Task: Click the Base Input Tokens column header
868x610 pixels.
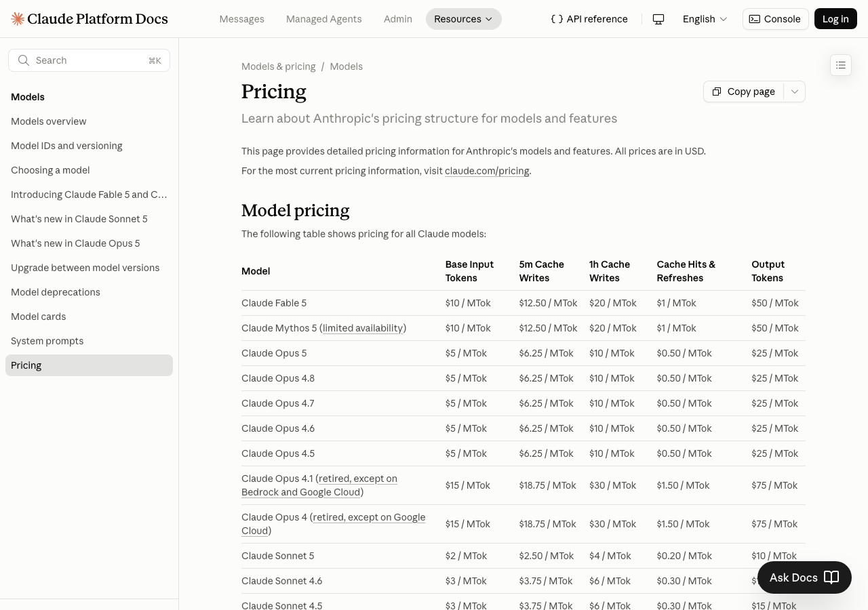Action: point(469,271)
